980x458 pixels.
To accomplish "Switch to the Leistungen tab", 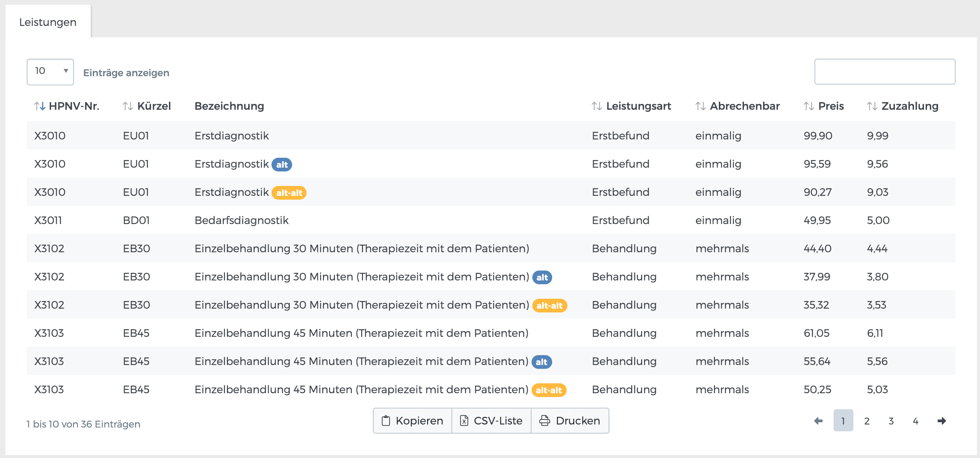I will click(x=48, y=22).
